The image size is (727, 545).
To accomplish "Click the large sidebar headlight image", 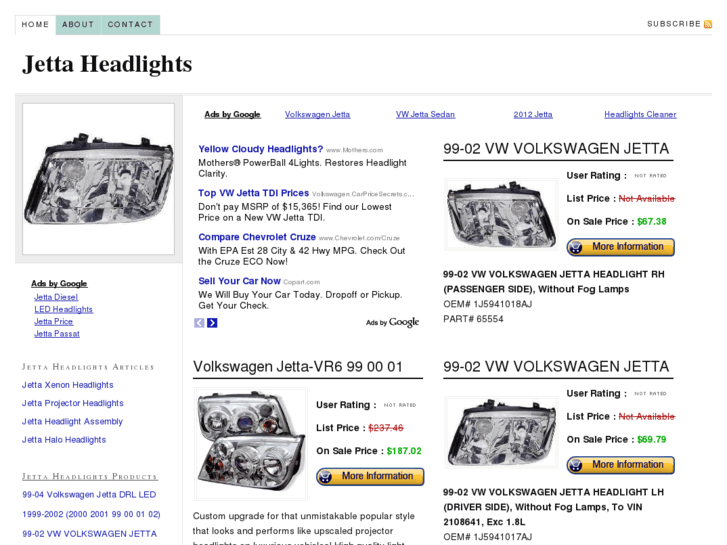I will coord(99,179).
